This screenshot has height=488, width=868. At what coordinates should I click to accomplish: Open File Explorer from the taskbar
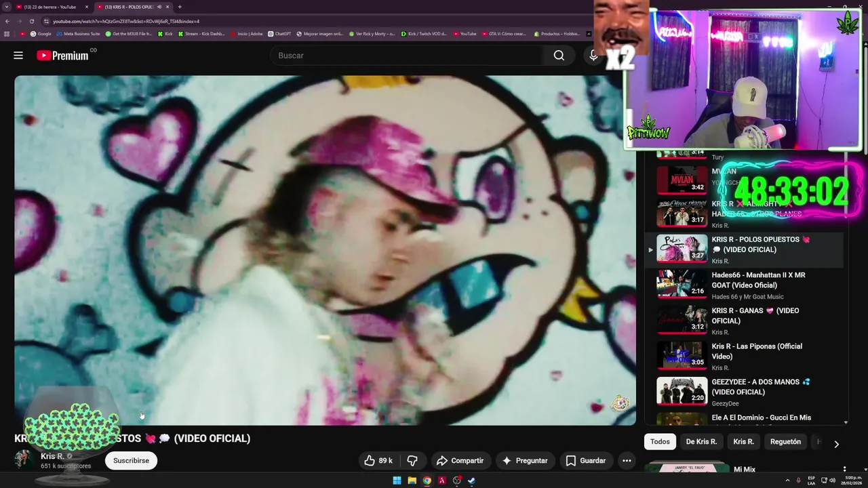coord(412,481)
